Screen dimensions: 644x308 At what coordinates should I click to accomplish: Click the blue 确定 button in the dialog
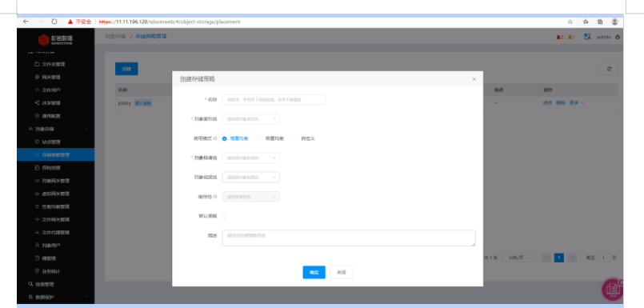pos(314,272)
